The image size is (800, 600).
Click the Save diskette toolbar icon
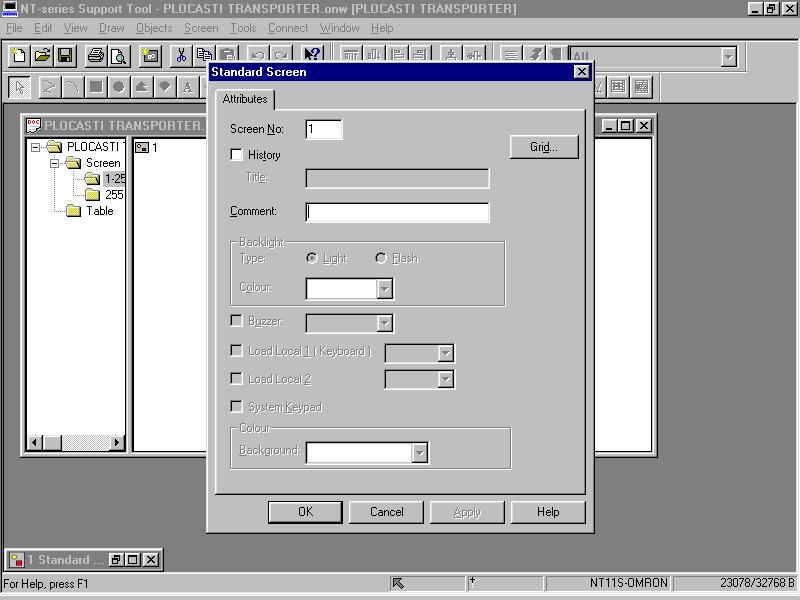(65, 56)
